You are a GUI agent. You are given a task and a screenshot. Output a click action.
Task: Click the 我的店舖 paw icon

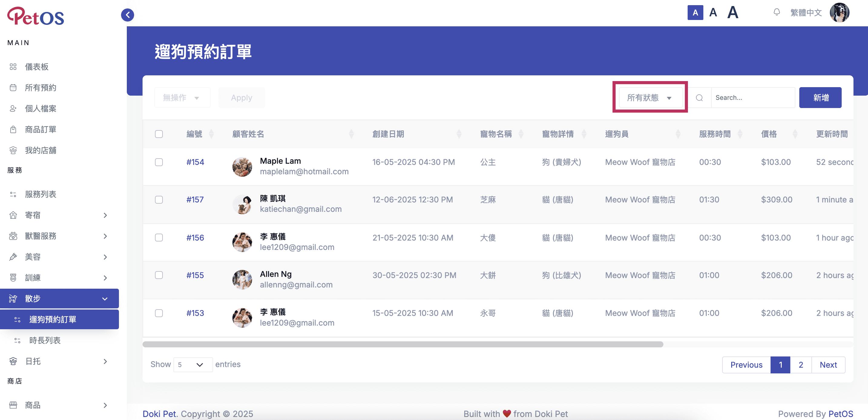(x=13, y=150)
